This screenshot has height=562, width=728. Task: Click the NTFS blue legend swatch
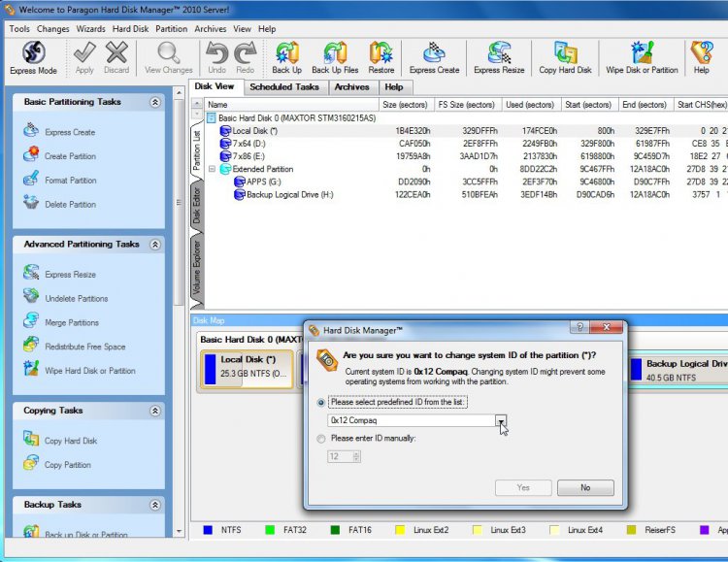point(208,530)
